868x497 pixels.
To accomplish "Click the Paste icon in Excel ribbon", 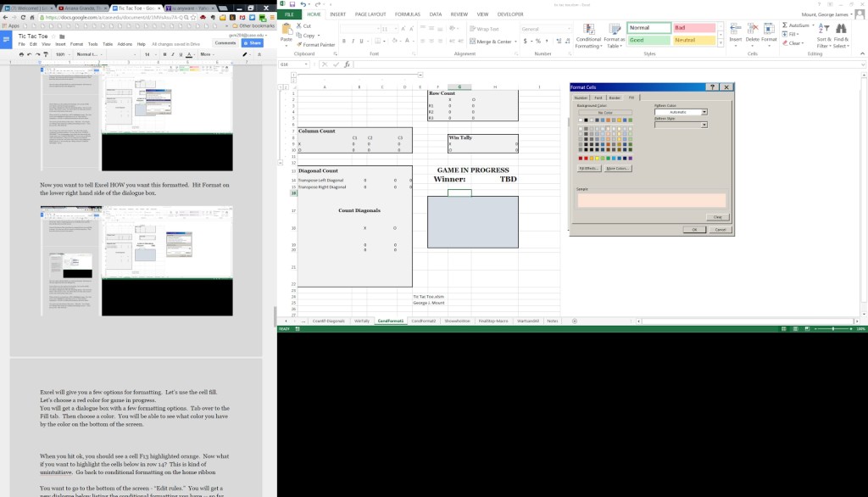I will [286, 30].
